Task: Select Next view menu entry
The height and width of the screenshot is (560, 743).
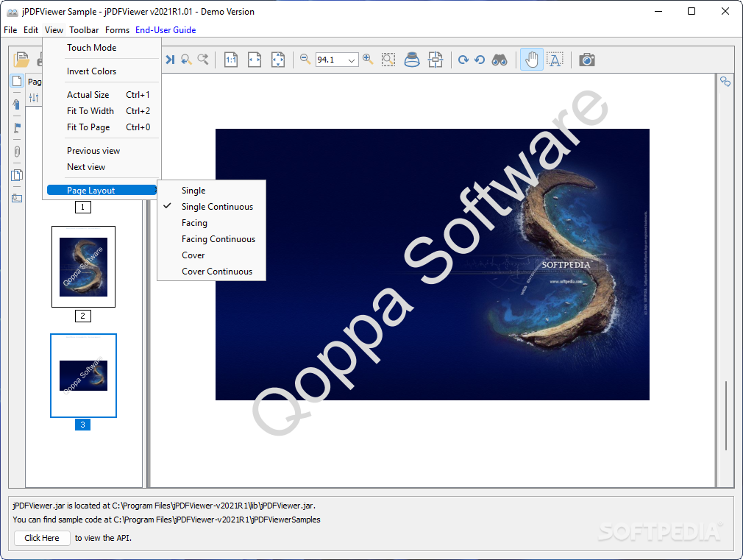Action: pyautogui.click(x=102, y=167)
